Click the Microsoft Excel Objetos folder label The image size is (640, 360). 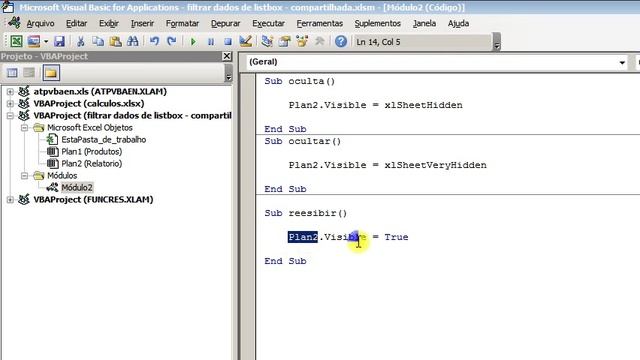pyautogui.click(x=89, y=128)
